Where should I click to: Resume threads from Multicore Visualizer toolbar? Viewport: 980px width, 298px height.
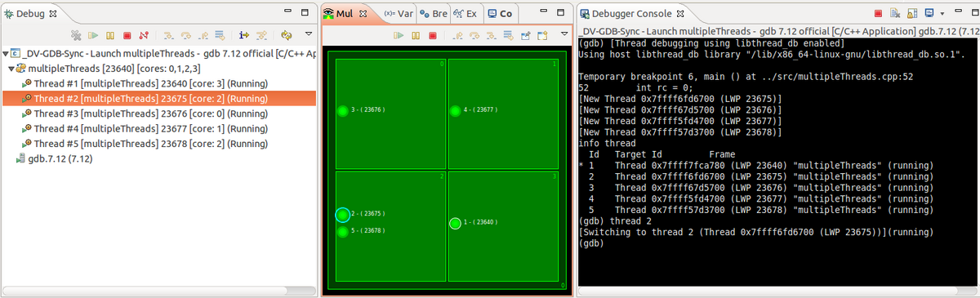click(399, 35)
